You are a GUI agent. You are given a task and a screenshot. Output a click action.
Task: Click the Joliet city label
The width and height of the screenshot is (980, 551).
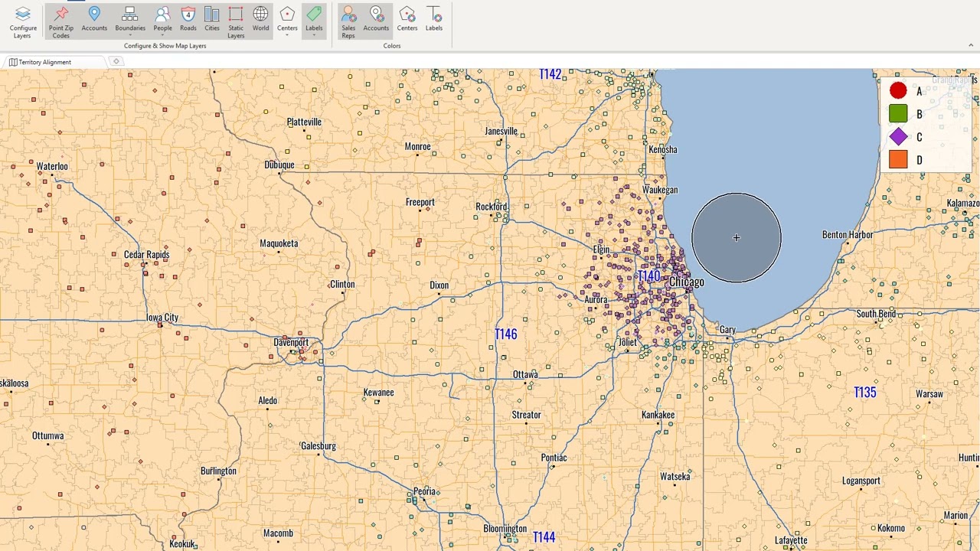[628, 342]
